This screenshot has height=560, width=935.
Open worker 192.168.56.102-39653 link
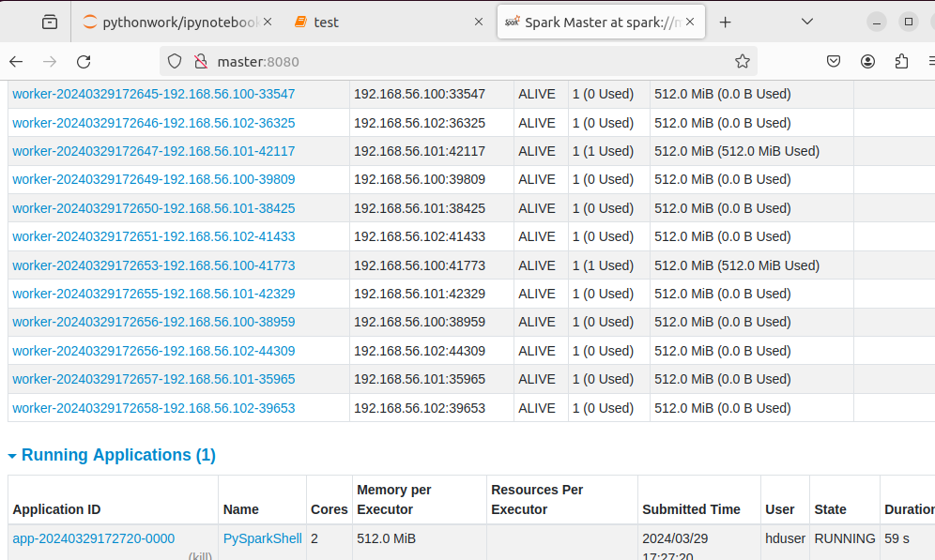154,408
